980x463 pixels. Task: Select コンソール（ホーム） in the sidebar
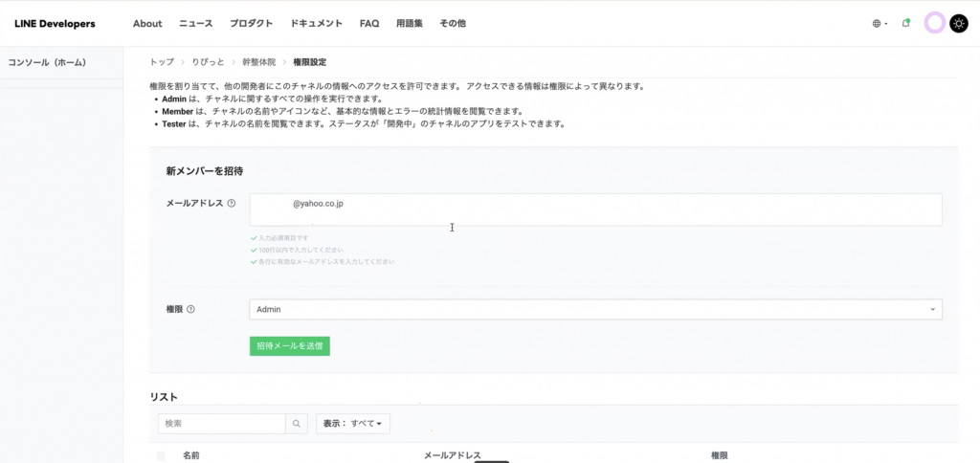coord(48,62)
